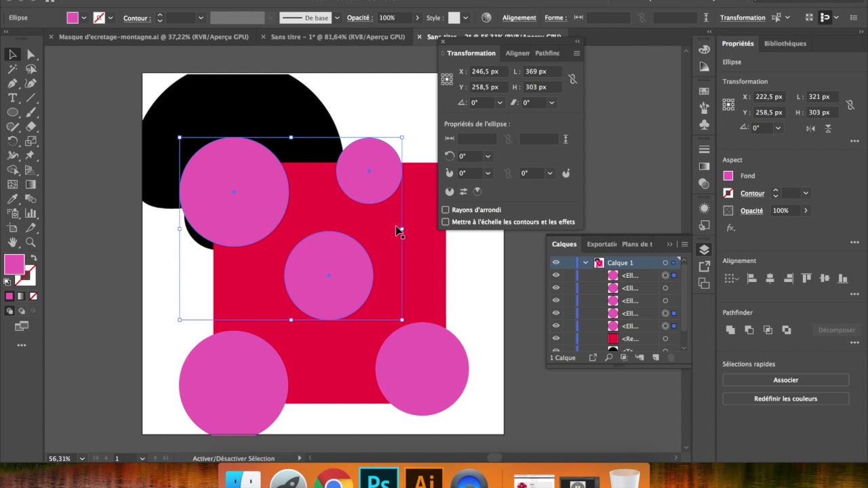Screen dimensions: 868x488
Task: Open the Opacité 100% dropdown in toolbar
Action: 418,18
